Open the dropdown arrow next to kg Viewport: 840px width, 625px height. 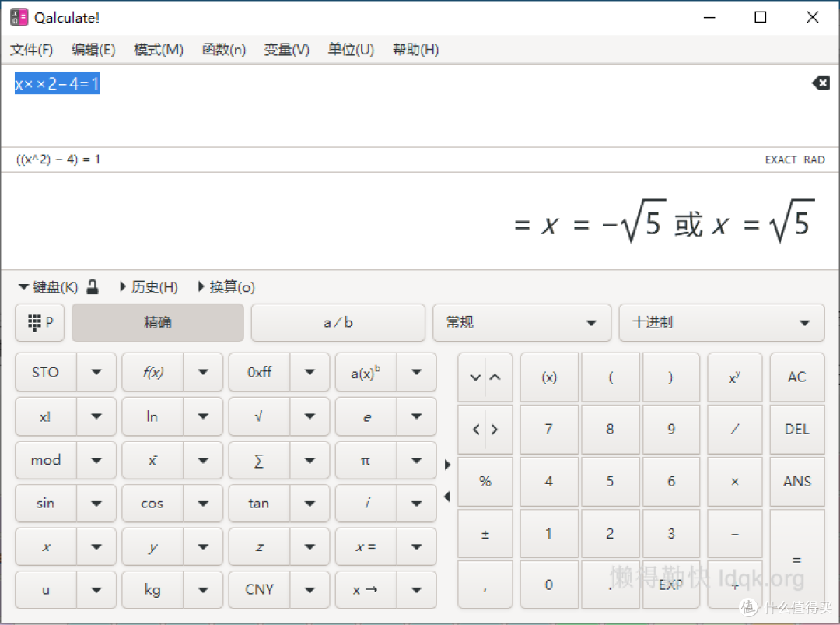click(203, 590)
